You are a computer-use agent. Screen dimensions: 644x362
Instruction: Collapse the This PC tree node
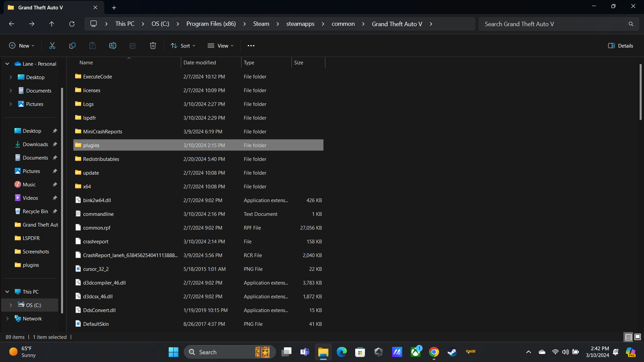(7, 292)
